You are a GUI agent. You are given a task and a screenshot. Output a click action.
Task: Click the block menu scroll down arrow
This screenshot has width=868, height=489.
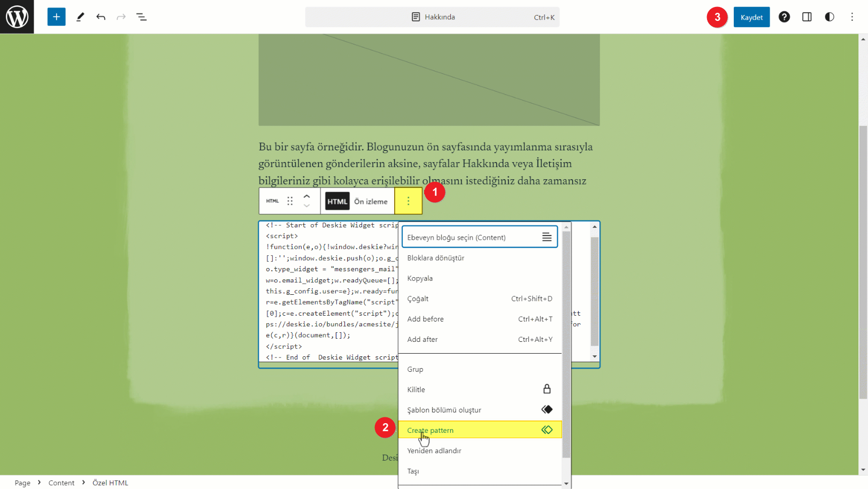pyautogui.click(x=566, y=483)
